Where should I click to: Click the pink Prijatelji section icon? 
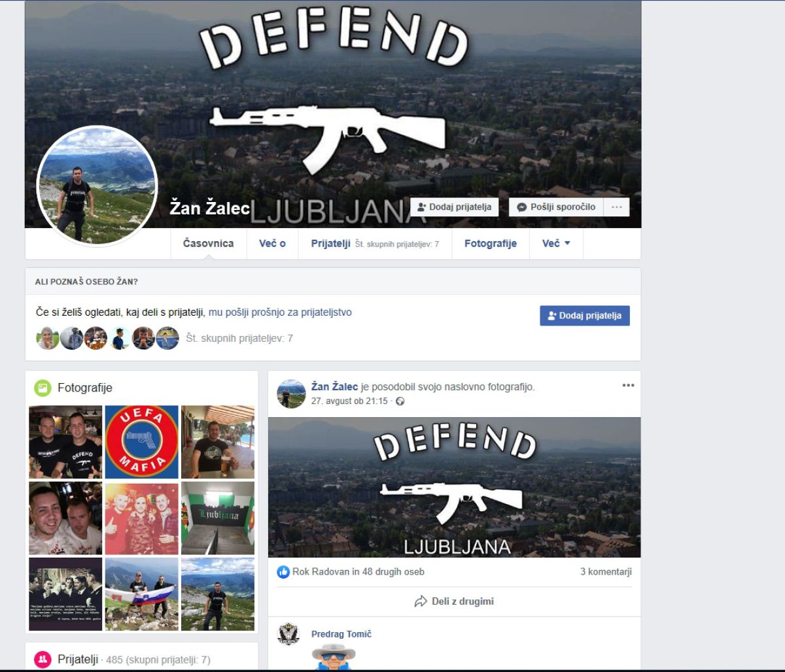(43, 660)
